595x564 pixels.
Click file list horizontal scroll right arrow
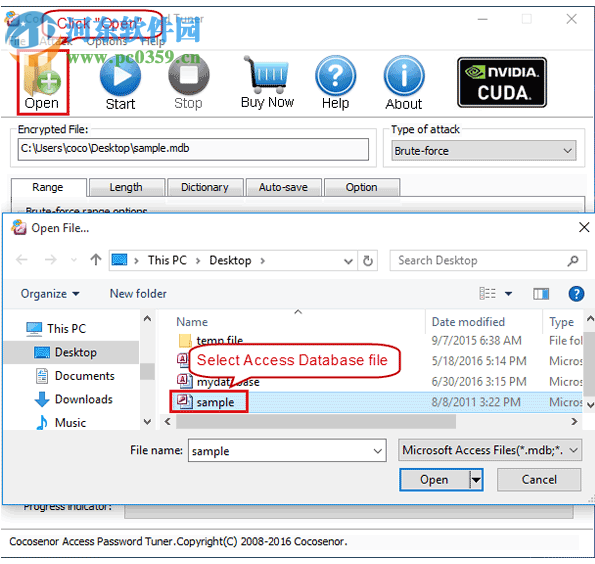tap(574, 422)
